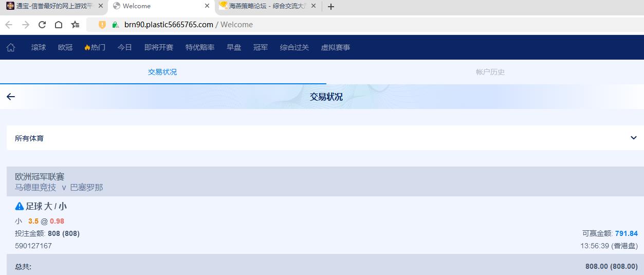
Task: Open the 热门 menu with flame icon
Action: [95, 47]
